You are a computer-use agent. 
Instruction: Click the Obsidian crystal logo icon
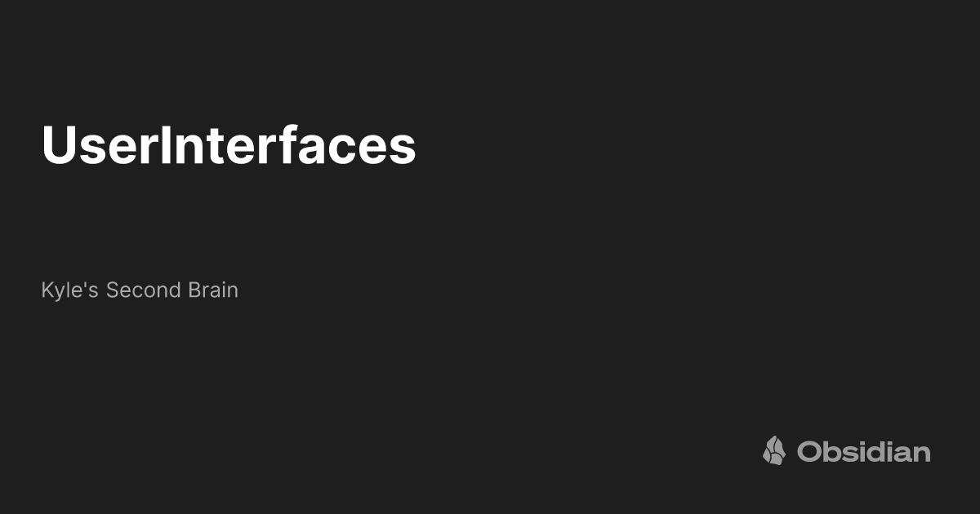tap(773, 450)
